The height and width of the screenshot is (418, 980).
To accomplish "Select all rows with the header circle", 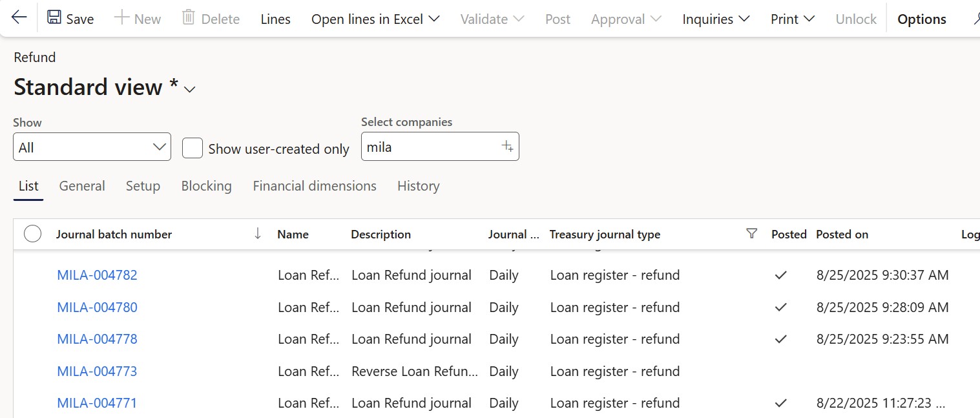I will click(32, 233).
